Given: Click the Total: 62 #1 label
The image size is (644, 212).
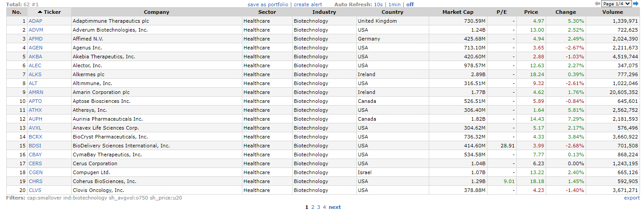Looking at the screenshot, I should (23, 4).
